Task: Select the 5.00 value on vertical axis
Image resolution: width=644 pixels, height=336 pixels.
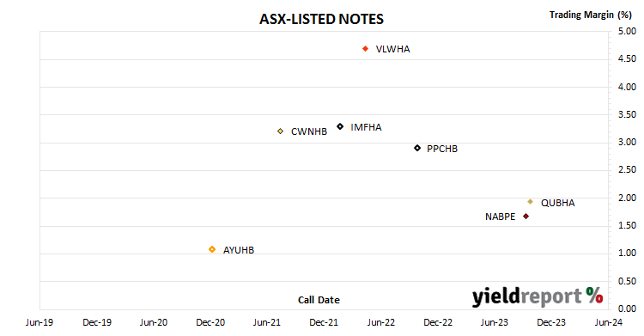Action: tap(627, 31)
